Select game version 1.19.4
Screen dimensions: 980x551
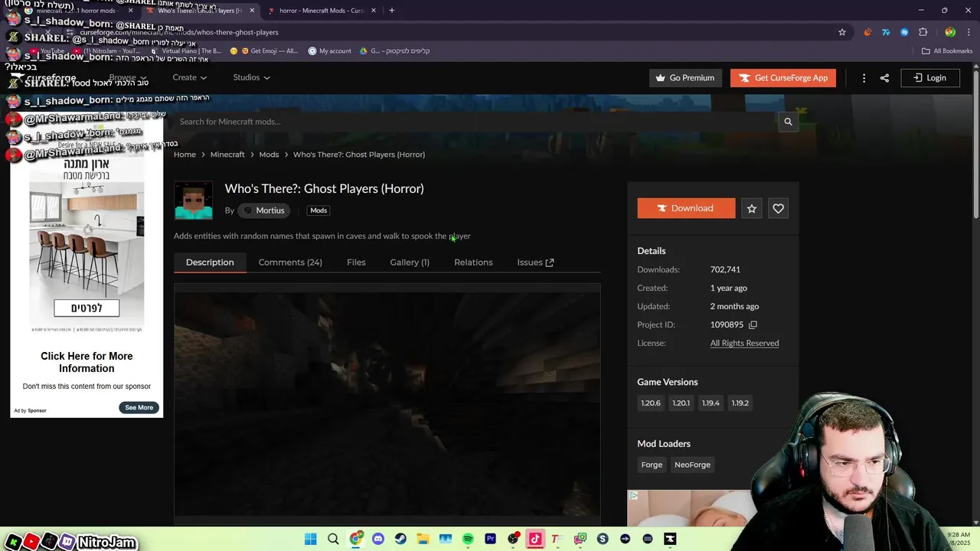coord(710,403)
